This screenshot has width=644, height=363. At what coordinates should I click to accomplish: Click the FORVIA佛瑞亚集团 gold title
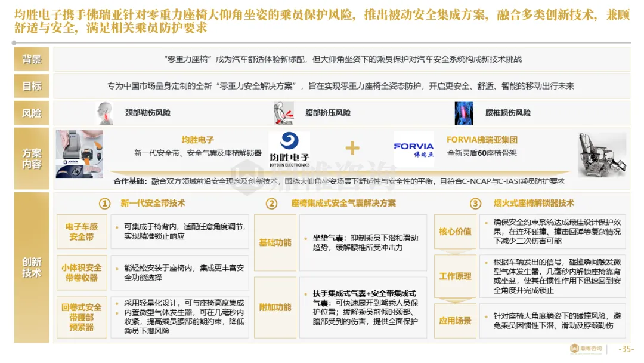coord(482,140)
